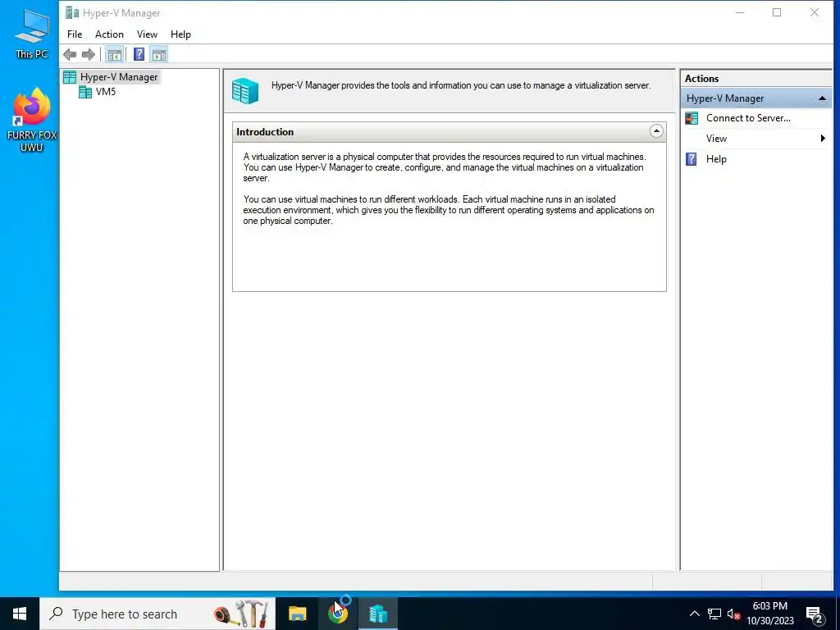The height and width of the screenshot is (630, 840).
Task: Collapse the Hyper-V Manager actions group
Action: click(x=822, y=98)
